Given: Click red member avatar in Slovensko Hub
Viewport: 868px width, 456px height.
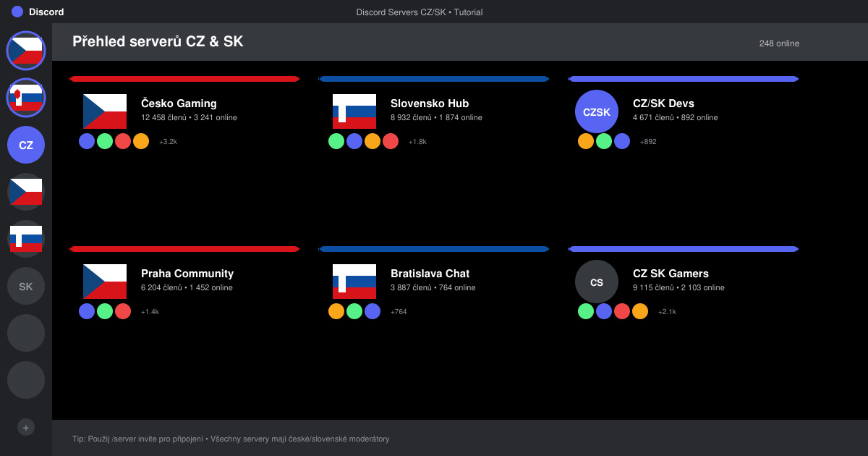Looking at the screenshot, I should point(391,141).
